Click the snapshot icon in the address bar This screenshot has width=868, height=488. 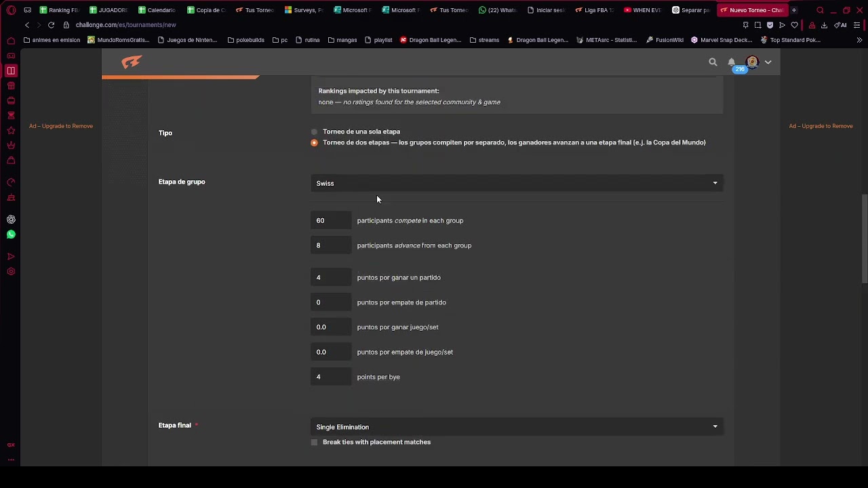click(757, 25)
